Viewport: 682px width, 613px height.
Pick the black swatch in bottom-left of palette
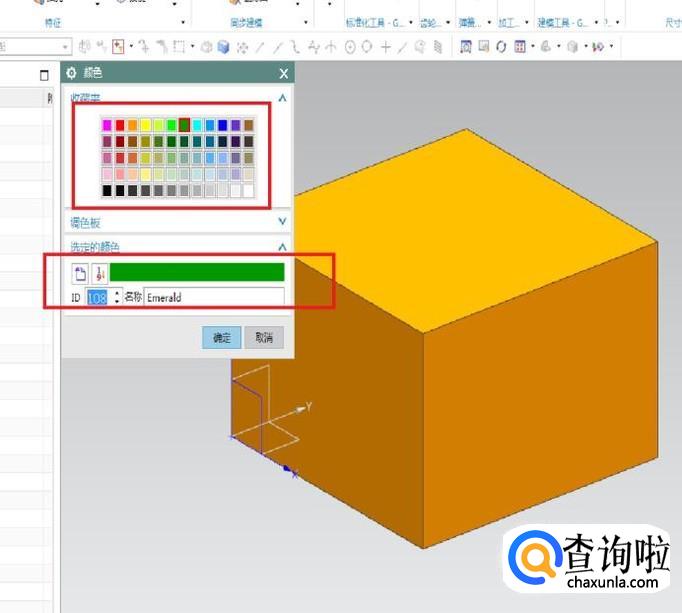click(x=107, y=190)
